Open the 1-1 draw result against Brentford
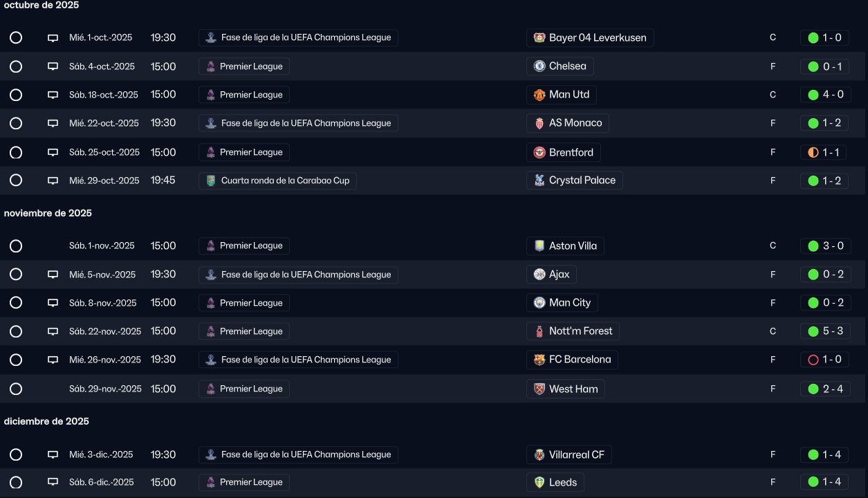This screenshot has width=868, height=498. tap(824, 152)
